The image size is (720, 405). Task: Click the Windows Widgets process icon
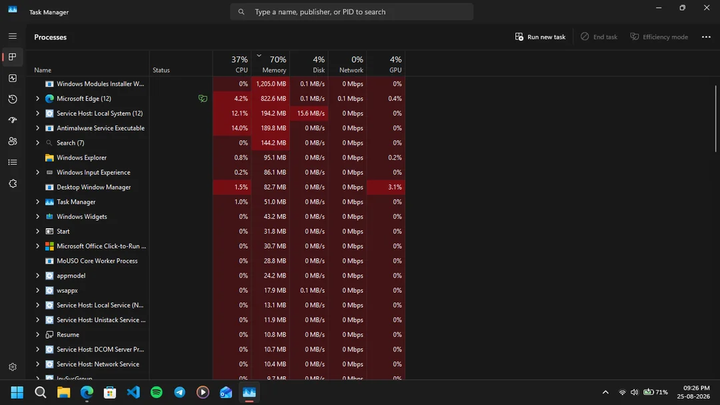[49, 216]
